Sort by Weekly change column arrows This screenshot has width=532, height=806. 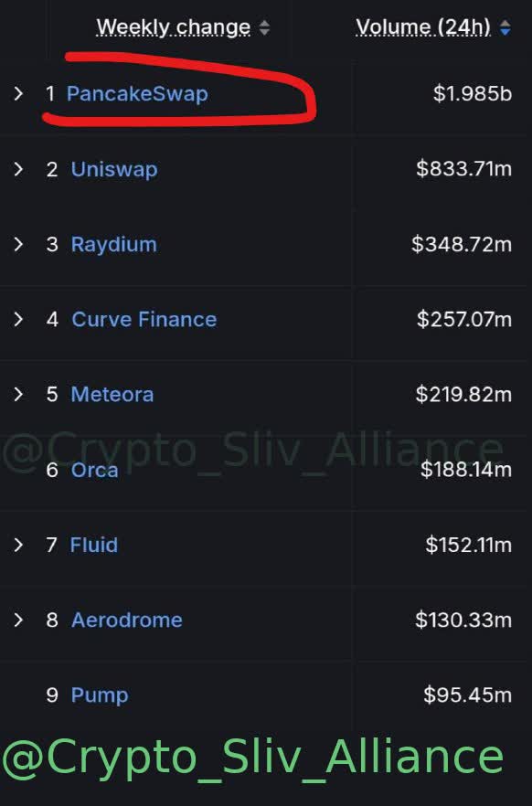coord(264,27)
